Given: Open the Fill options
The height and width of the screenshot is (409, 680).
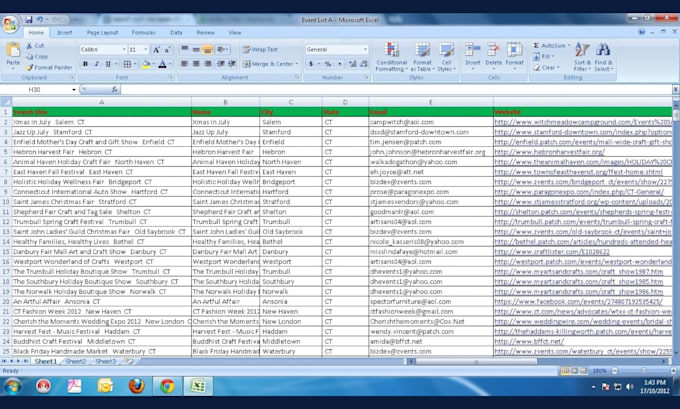Looking at the screenshot, I should 544,56.
